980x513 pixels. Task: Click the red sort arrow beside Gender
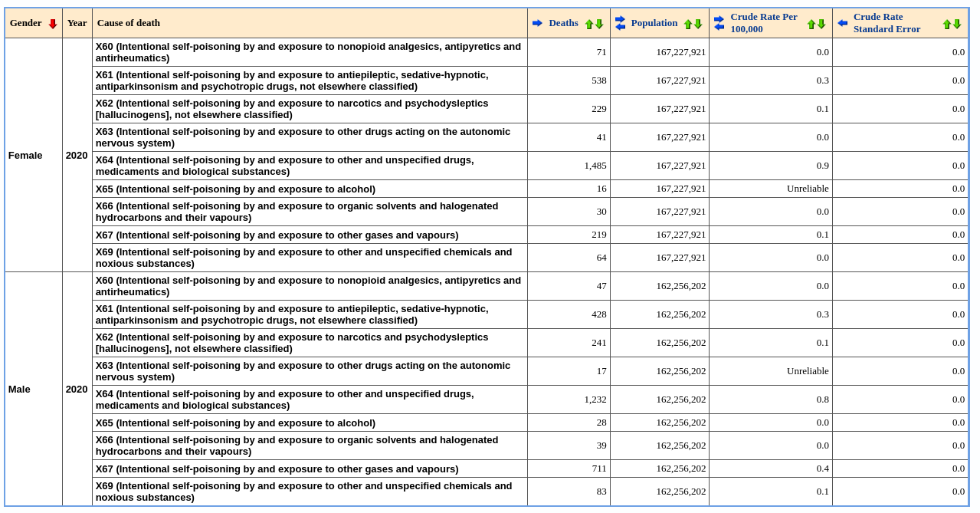tap(53, 24)
